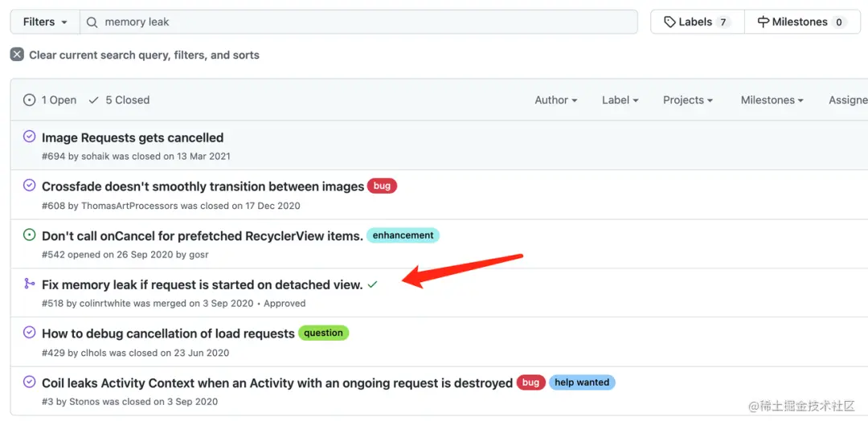This screenshot has height=425, width=868.
Task: Click the closed icon beside Crossfade issue
Action: pos(30,186)
